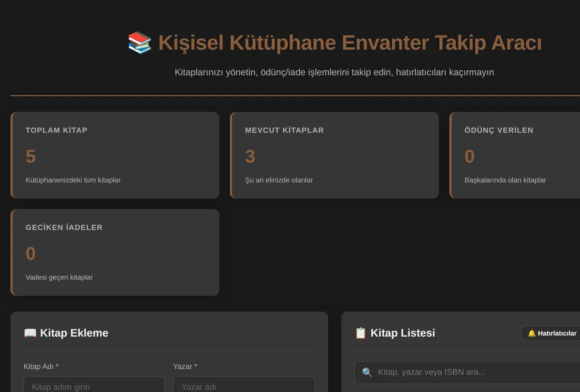Click the clipboard icon by Kitap Listesi
This screenshot has height=392, width=580.
[x=361, y=333]
